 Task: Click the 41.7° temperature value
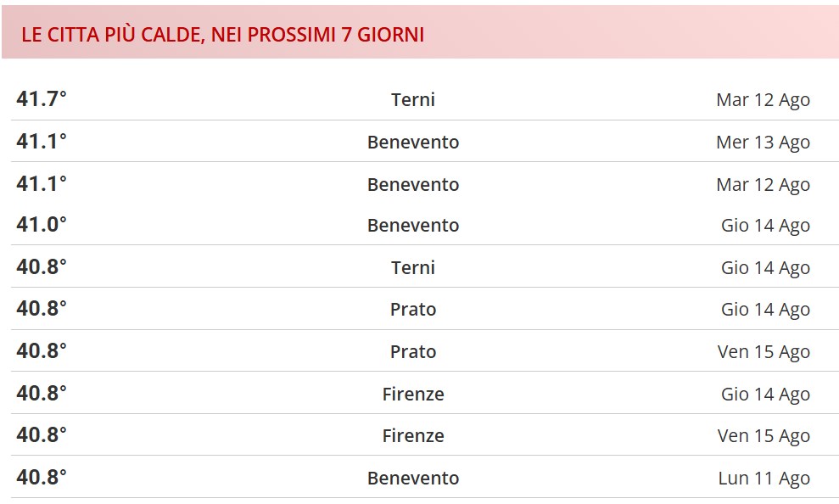coord(42,99)
